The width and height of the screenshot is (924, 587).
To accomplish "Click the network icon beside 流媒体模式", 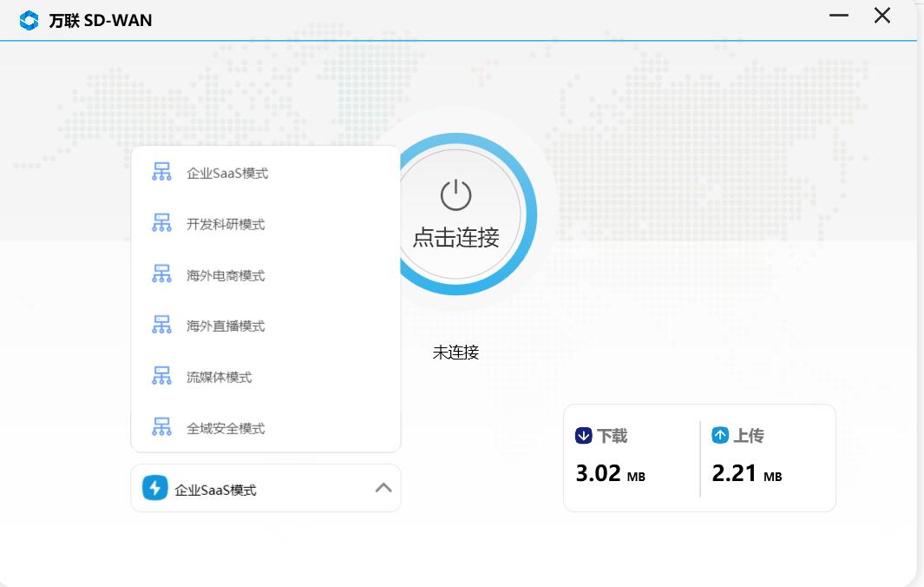I will pyautogui.click(x=161, y=376).
